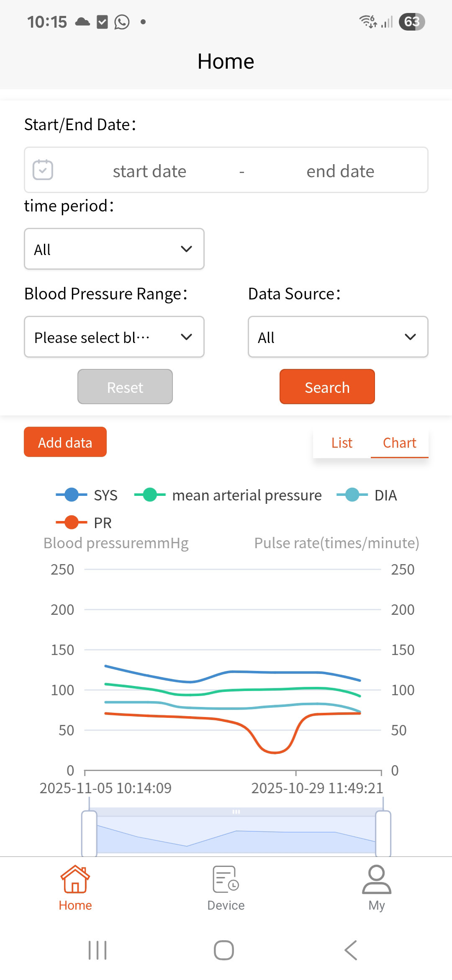Open the My profile icon
This screenshot has width=452, height=980.
pyautogui.click(x=377, y=879)
